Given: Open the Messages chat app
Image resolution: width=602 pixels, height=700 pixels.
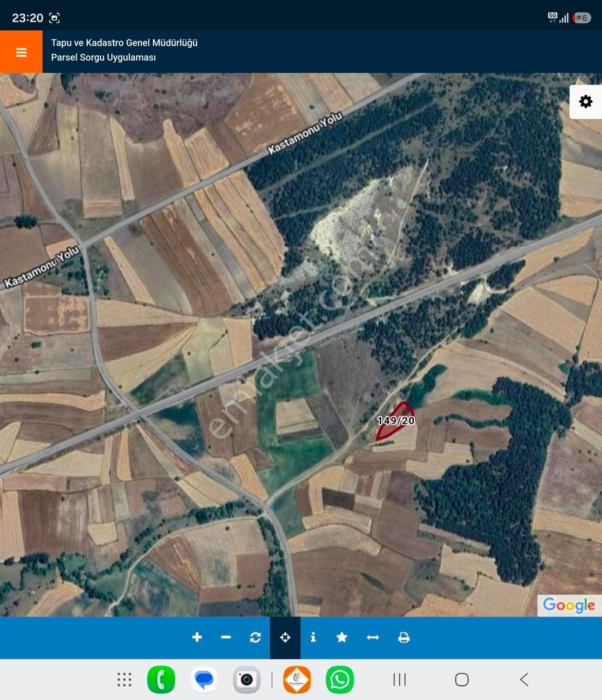Looking at the screenshot, I should click(x=204, y=679).
